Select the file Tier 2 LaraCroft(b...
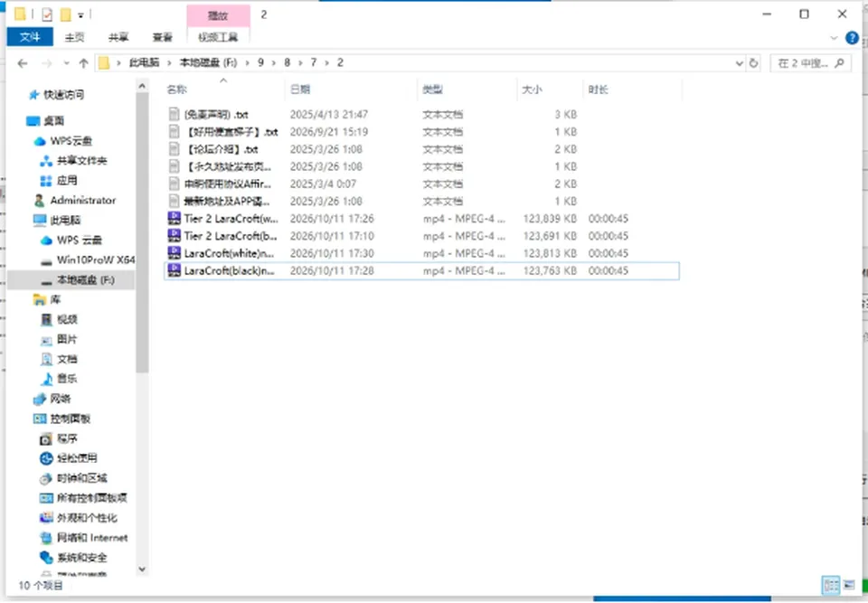The image size is (868, 603). pyautogui.click(x=421, y=236)
